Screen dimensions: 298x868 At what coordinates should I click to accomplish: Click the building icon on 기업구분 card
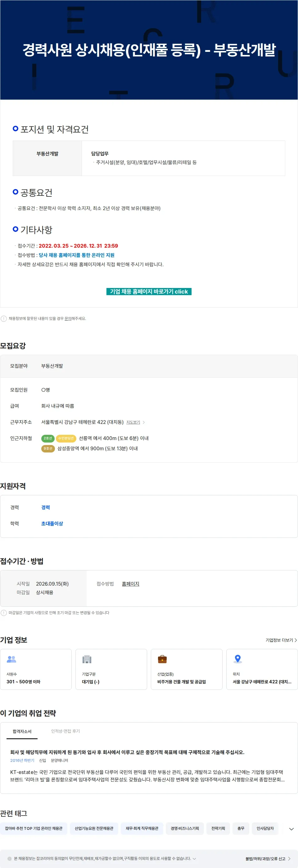pos(87,659)
